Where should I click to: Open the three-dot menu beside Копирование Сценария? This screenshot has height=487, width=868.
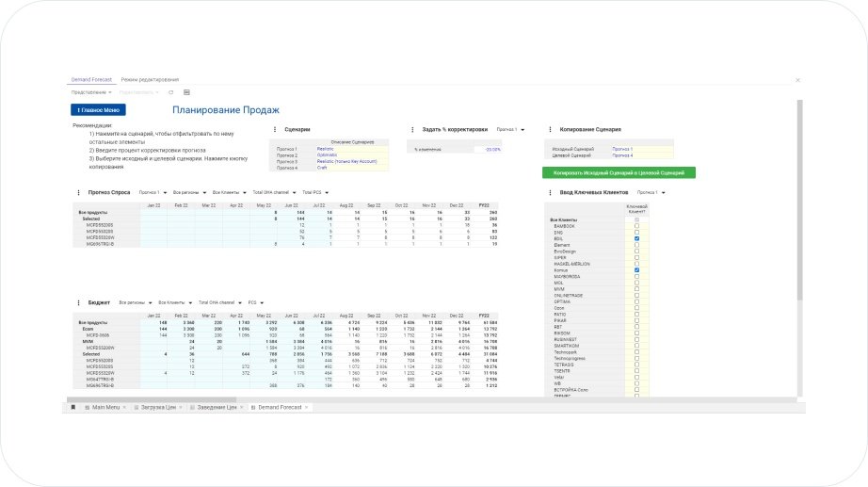point(550,130)
